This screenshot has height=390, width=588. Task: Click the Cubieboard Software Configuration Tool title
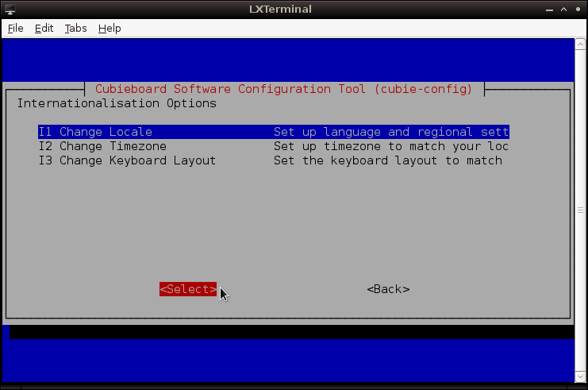283,89
